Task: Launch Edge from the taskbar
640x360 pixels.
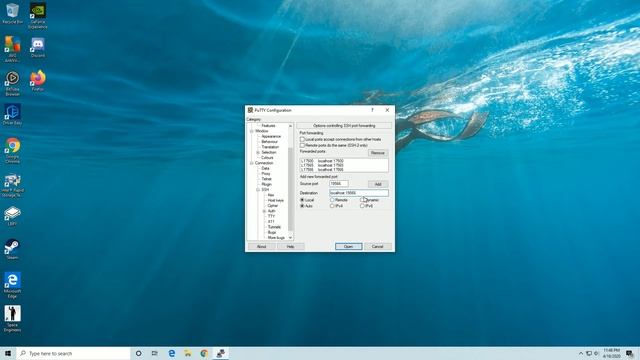Action: click(x=171, y=353)
